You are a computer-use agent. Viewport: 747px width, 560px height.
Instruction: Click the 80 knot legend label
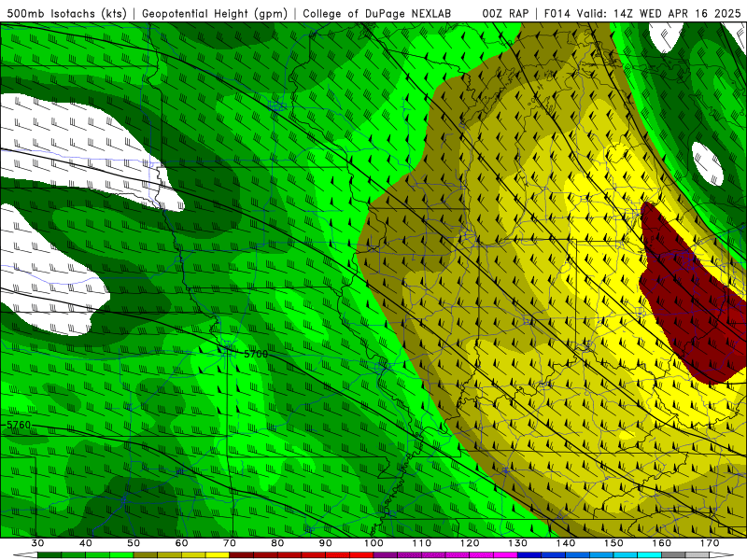coord(277,543)
